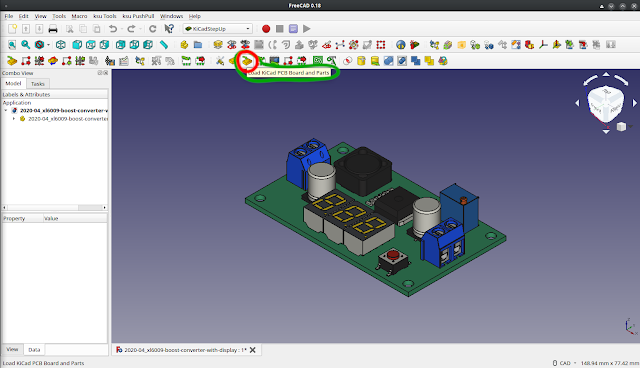Activate the What's This help pointer
Image resolution: width=640 pixels, height=368 pixels.
[x=169, y=29]
